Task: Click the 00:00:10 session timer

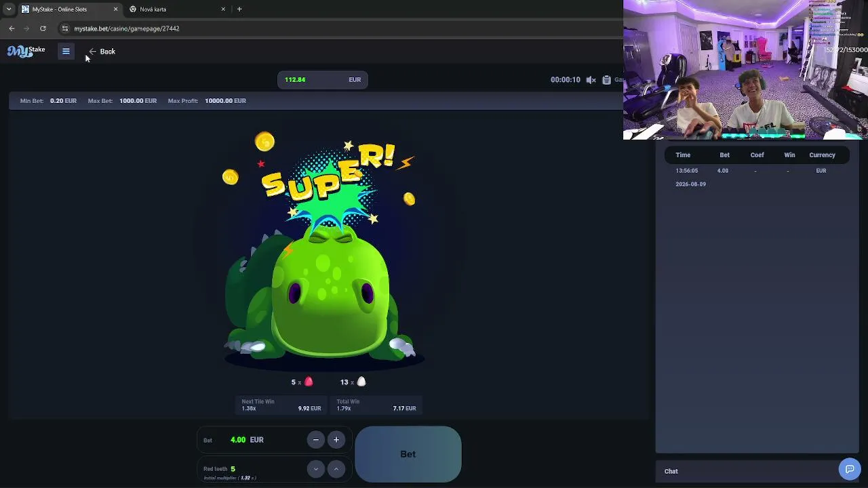Action: 566,80
